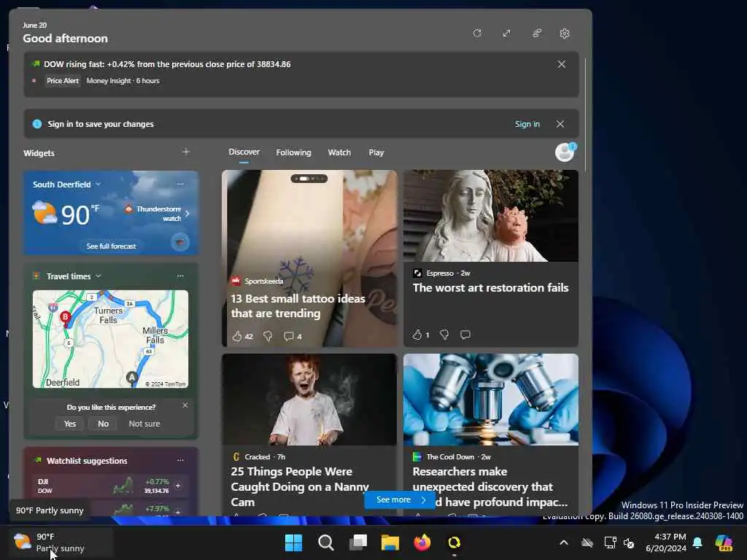Screen dimensions: 747x560
Task: Click See full forecast
Action: pyautogui.click(x=111, y=246)
